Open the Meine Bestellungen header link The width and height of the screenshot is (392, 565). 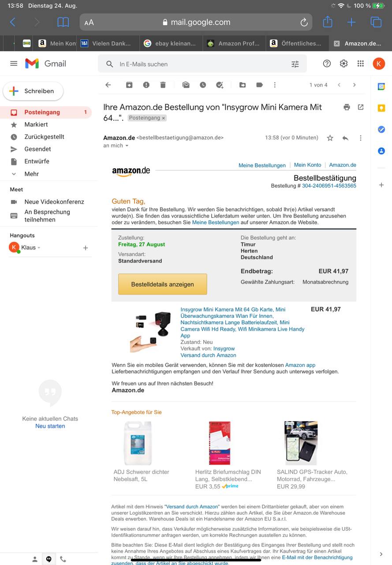tap(262, 165)
